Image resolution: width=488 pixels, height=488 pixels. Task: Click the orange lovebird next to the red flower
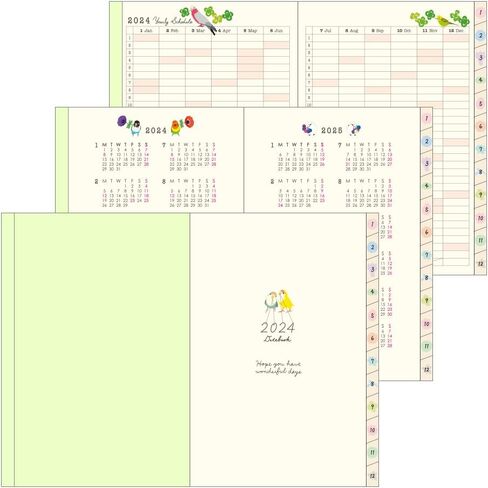(176, 127)
